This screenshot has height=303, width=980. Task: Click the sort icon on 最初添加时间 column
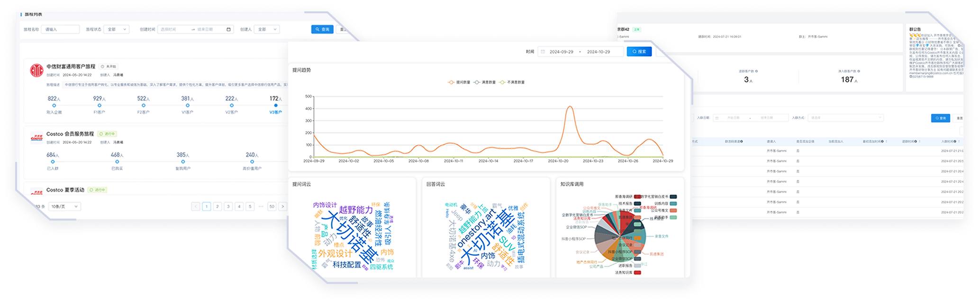click(x=887, y=142)
